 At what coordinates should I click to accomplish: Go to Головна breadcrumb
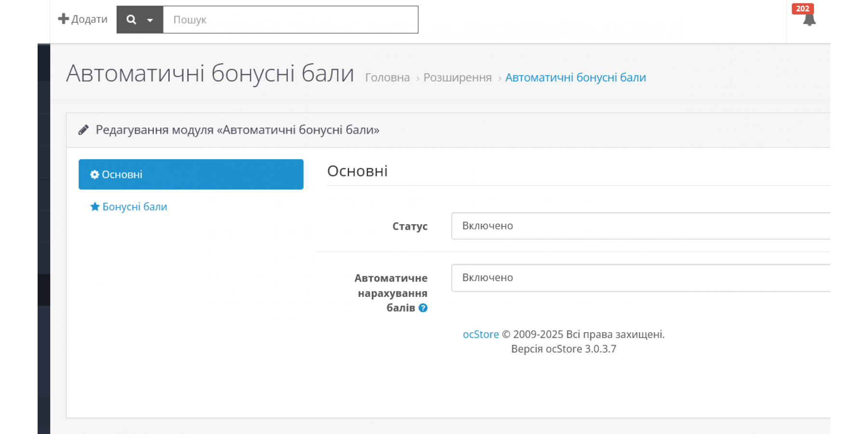[x=387, y=78]
